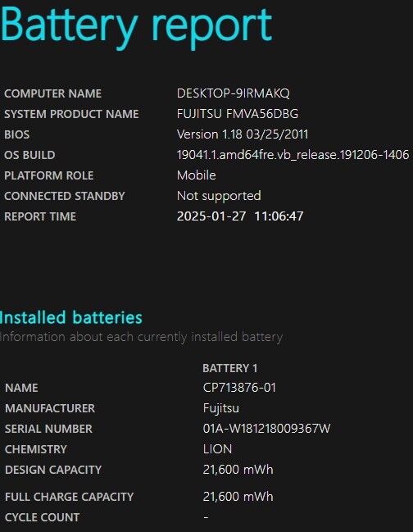Click the full charge capacity 21,600 mWh
The image size is (413, 532).
click(x=238, y=497)
